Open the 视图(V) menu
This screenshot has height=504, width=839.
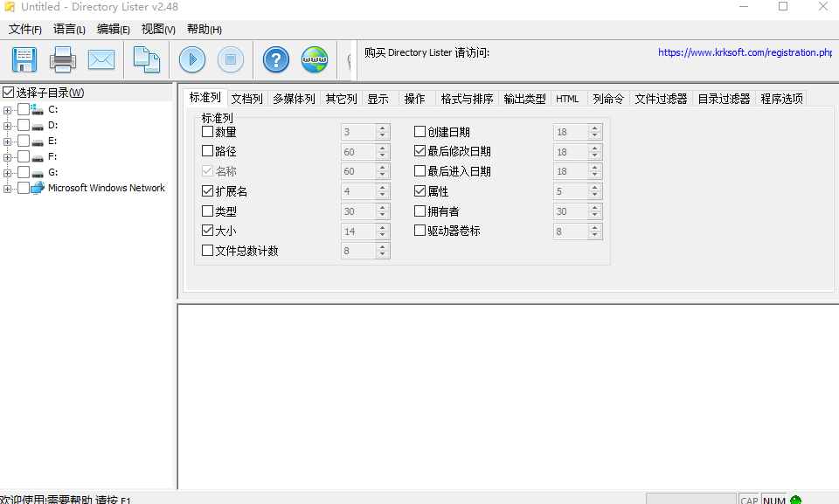(x=158, y=30)
